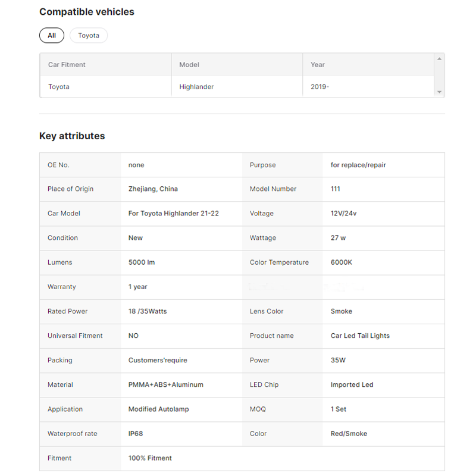Image resolution: width=476 pixels, height=476 pixels.
Task: Select the Toyota cell in fitment row
Action: tap(59, 87)
